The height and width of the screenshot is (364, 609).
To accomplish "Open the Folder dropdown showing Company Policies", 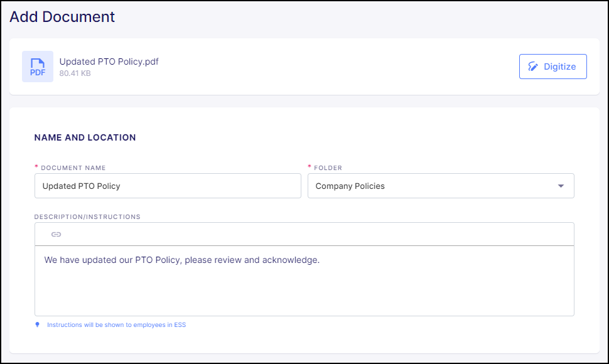I will [x=440, y=186].
